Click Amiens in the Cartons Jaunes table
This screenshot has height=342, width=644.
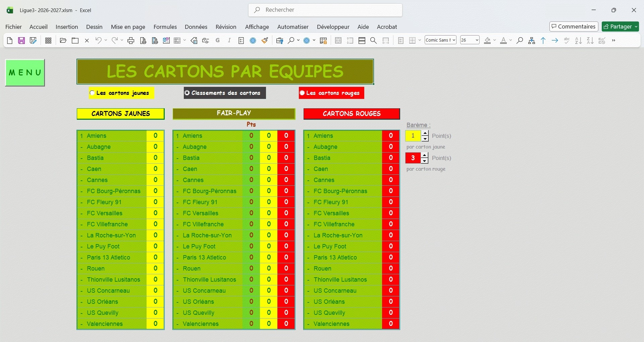point(96,136)
